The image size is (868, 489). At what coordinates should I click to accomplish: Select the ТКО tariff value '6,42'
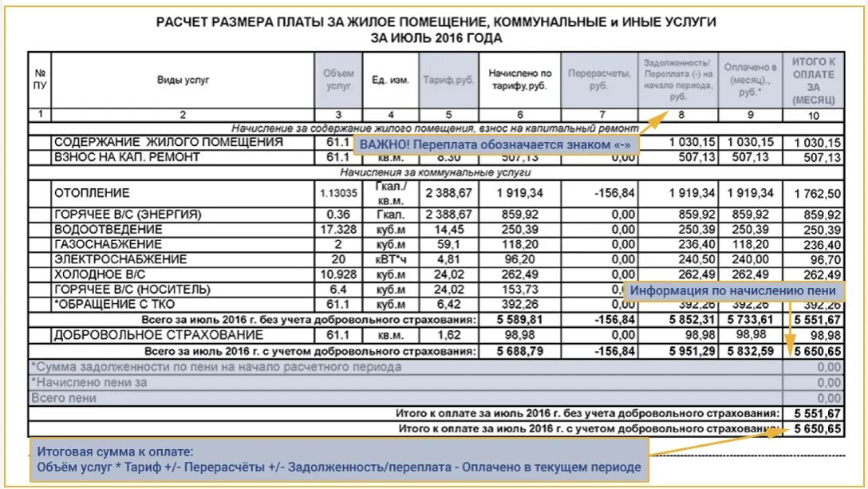coord(449,305)
